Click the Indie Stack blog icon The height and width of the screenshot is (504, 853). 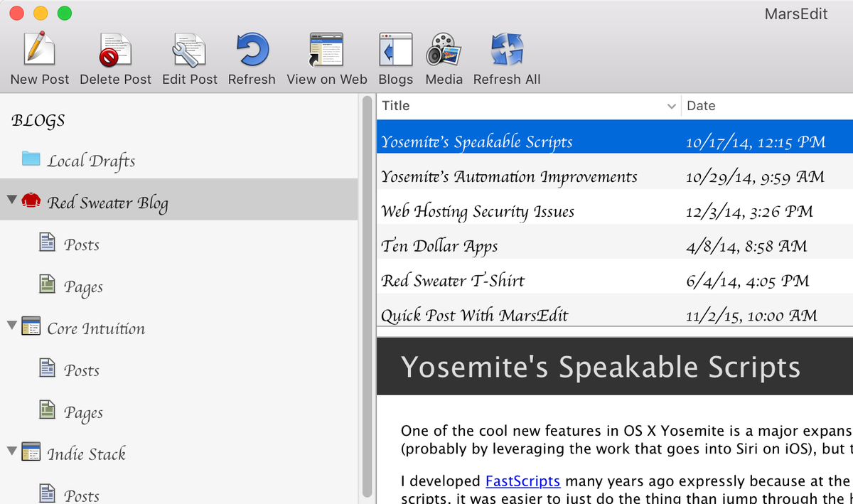point(31,452)
